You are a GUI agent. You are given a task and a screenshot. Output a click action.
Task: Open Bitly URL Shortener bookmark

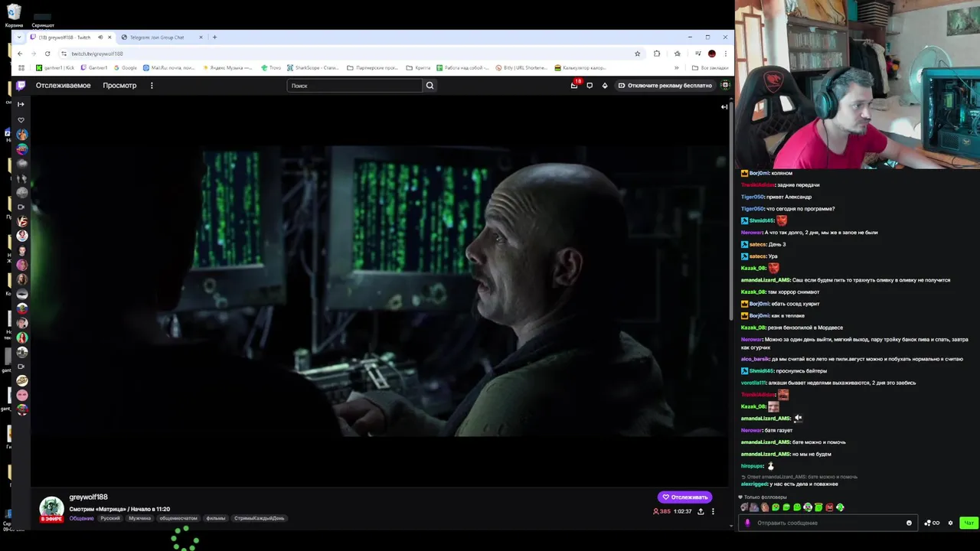point(522,68)
